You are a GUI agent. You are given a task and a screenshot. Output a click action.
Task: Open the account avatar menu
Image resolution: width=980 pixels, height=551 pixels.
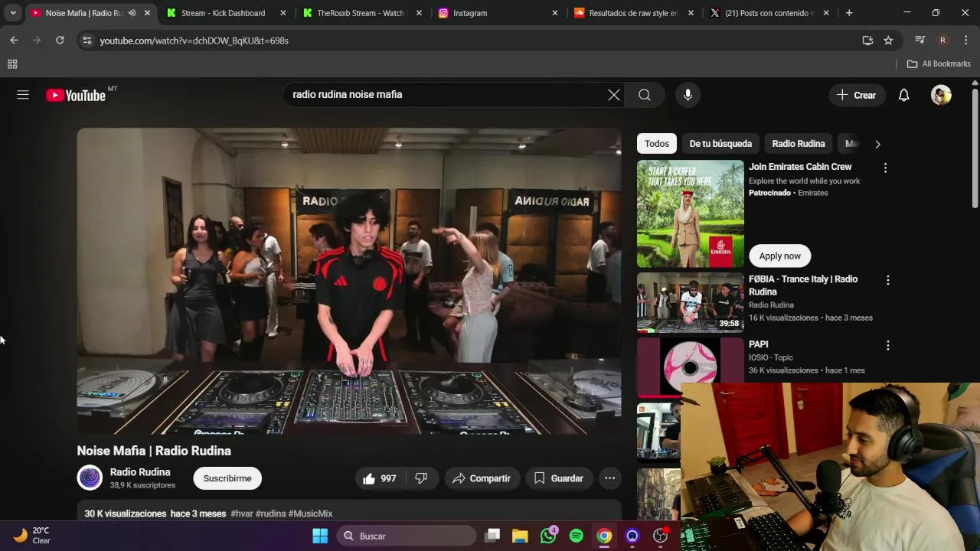tap(941, 95)
